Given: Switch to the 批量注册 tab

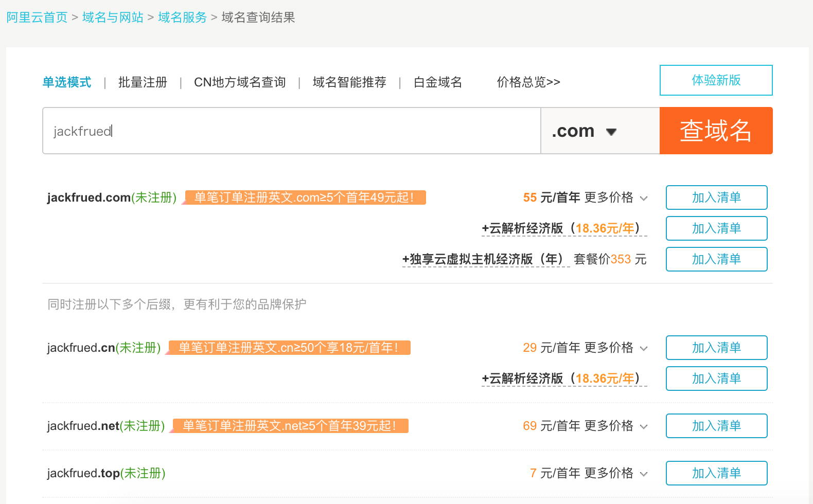Looking at the screenshot, I should coord(143,82).
